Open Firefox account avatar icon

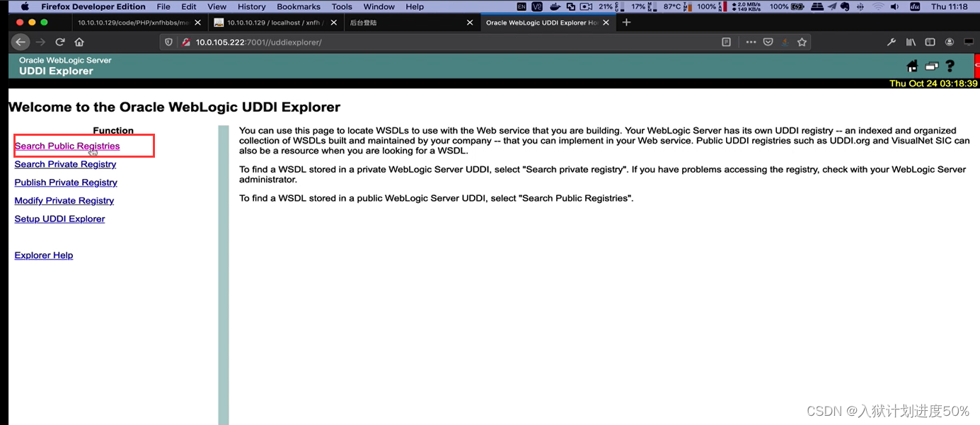click(x=950, y=42)
